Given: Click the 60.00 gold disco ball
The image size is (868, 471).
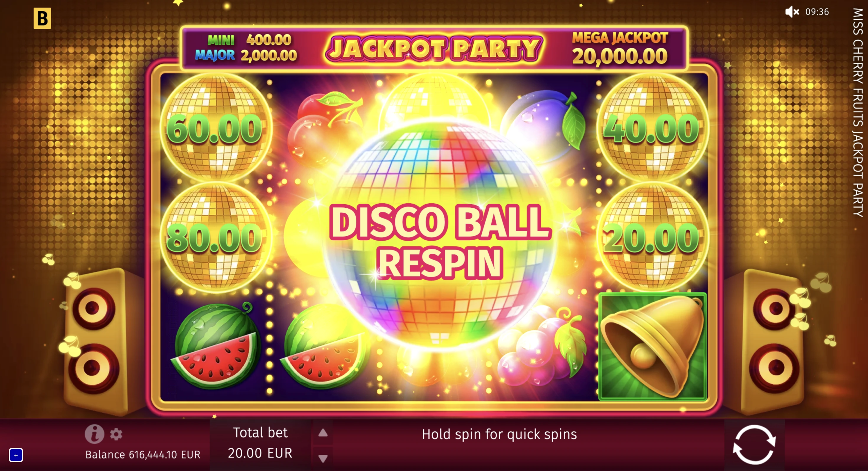Looking at the screenshot, I should 216,128.
